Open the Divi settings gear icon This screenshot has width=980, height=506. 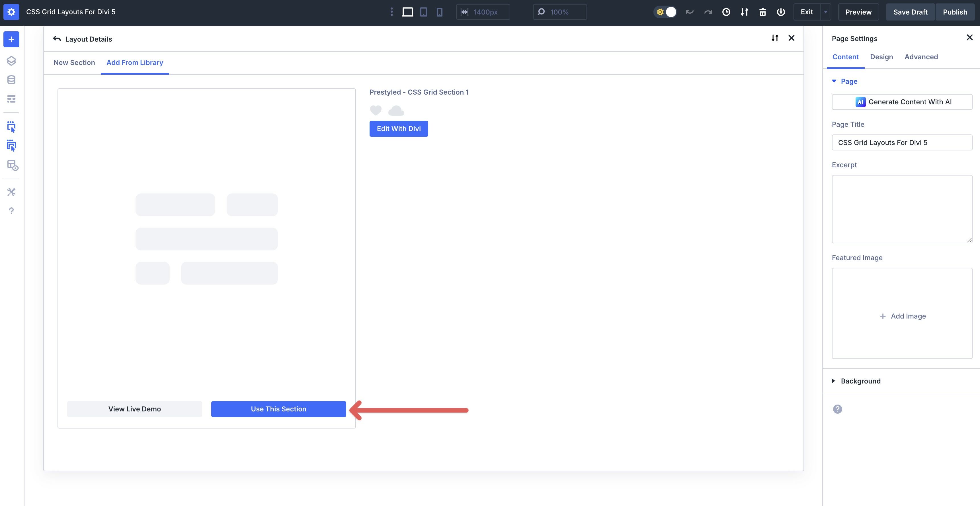(11, 12)
